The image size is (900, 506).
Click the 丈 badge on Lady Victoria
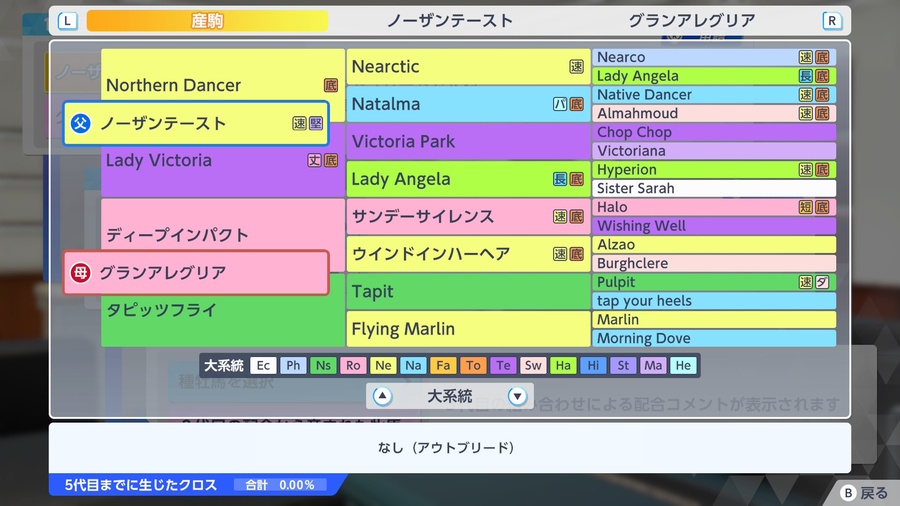[315, 161]
